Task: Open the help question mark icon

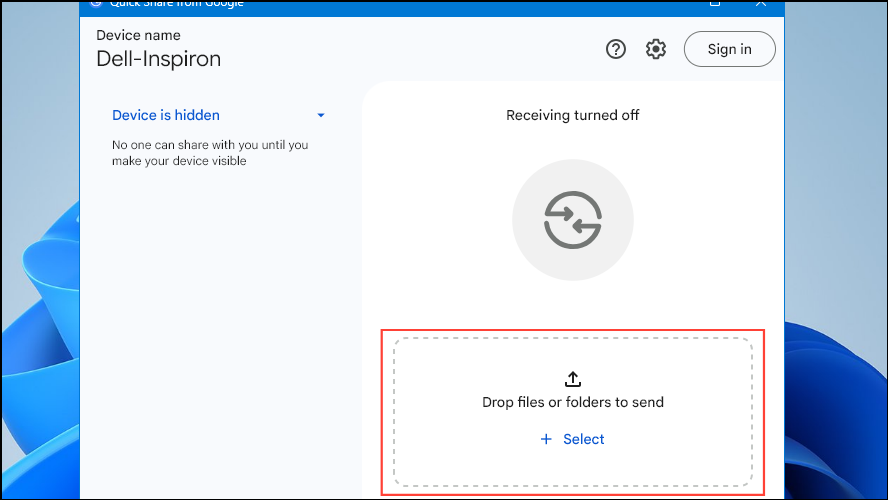Action: 616,49
